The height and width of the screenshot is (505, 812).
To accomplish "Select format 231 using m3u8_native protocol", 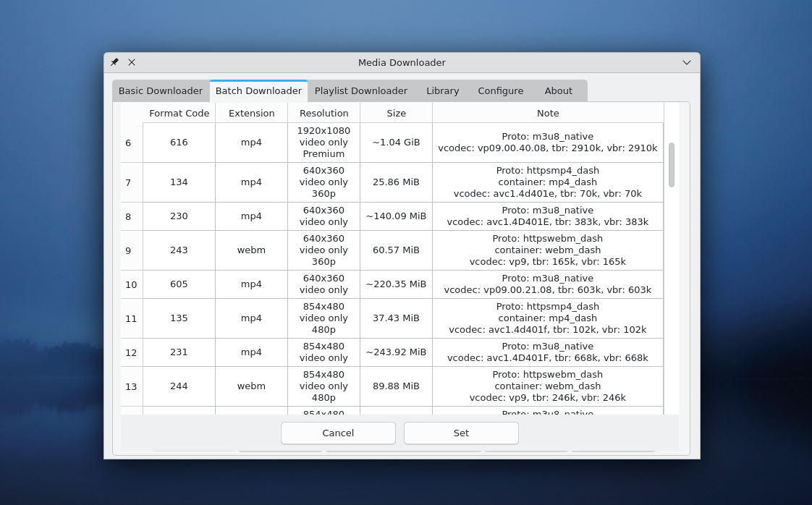I will pyautogui.click(x=323, y=352).
